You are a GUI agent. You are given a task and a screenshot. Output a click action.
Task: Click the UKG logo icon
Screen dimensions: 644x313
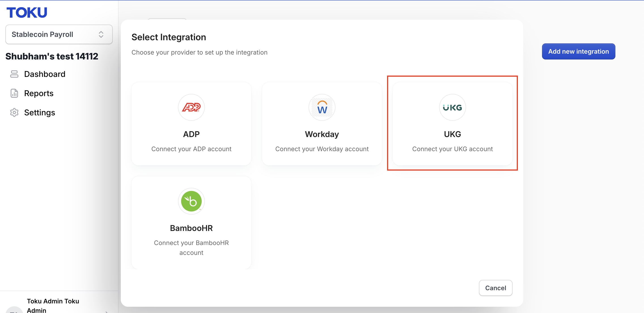point(452,107)
